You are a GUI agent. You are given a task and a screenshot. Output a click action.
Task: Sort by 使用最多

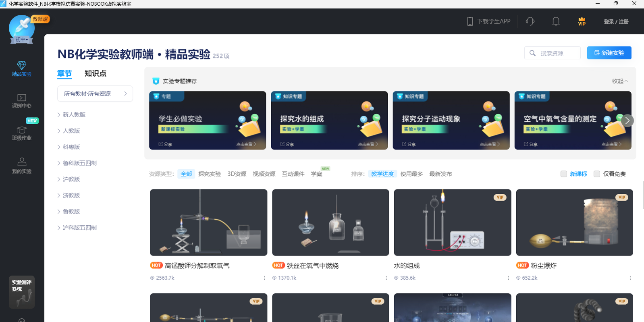(x=411, y=174)
